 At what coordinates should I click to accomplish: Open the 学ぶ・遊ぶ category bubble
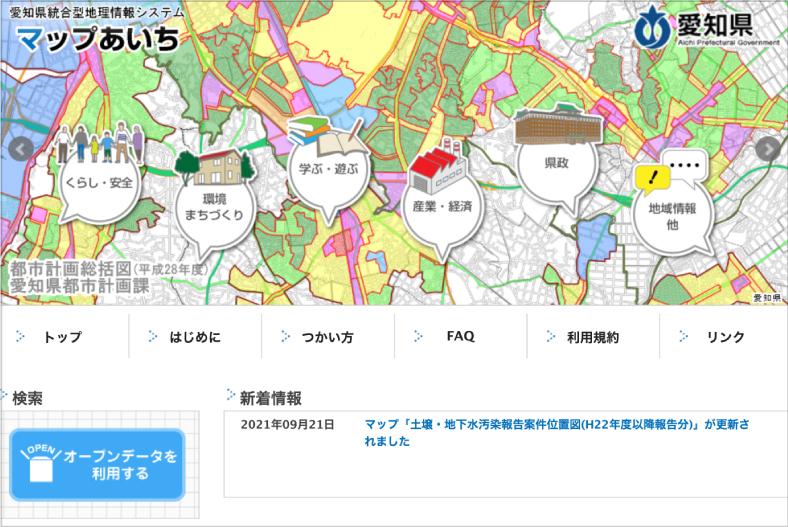tap(329, 169)
